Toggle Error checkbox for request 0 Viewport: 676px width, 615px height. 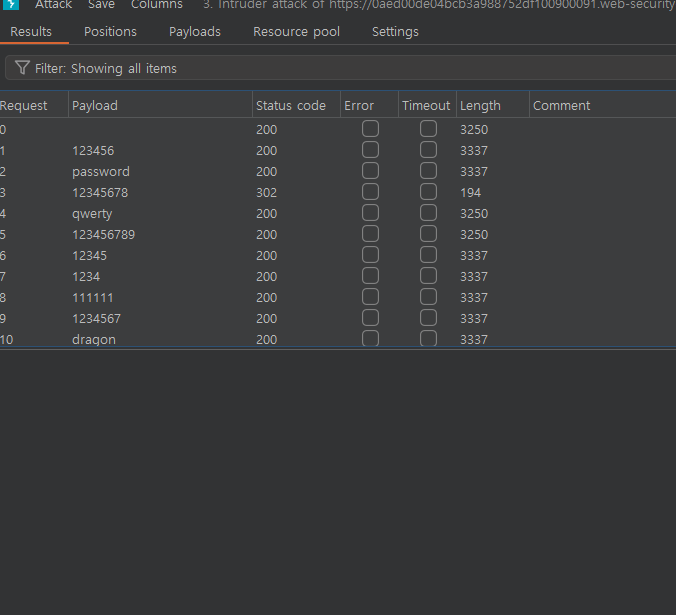click(x=370, y=129)
